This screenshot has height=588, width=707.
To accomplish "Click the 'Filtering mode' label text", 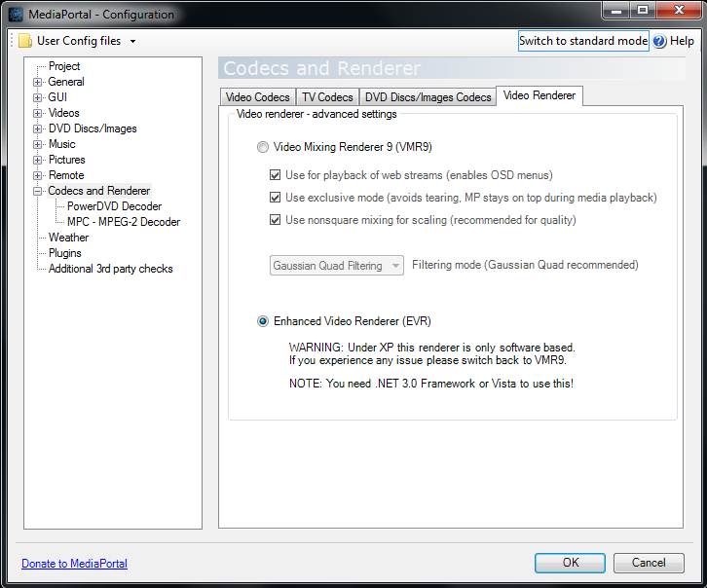I will [525, 265].
